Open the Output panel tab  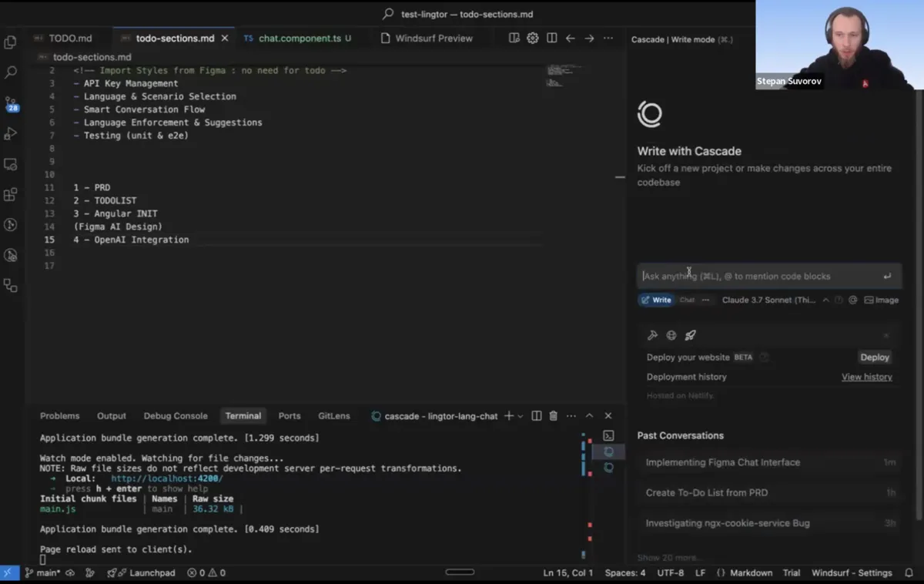coord(112,416)
